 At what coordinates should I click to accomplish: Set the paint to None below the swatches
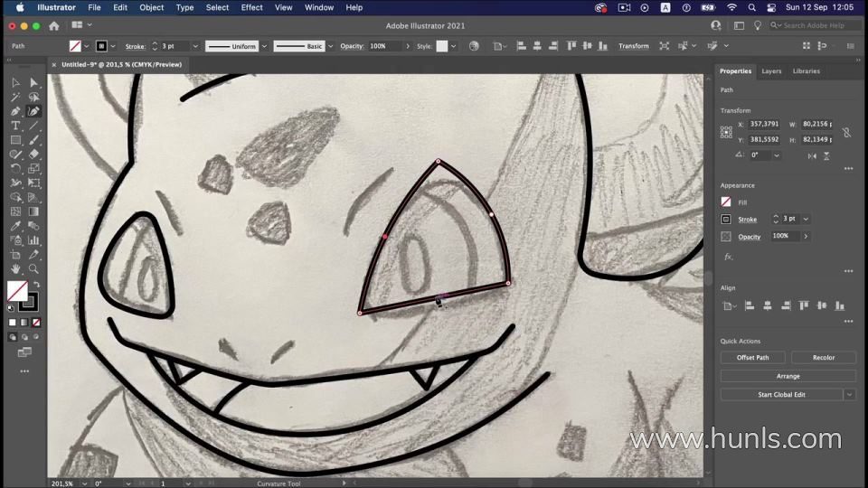36,322
